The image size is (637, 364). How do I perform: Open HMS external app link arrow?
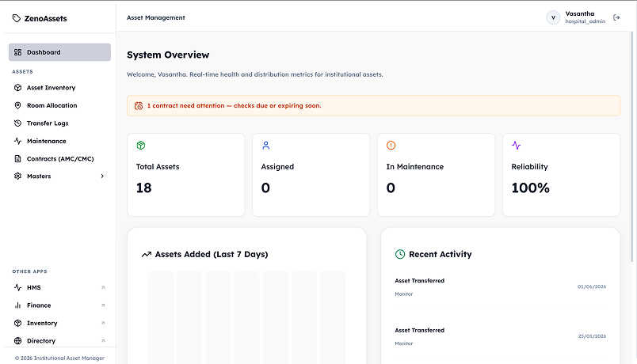[103, 287]
